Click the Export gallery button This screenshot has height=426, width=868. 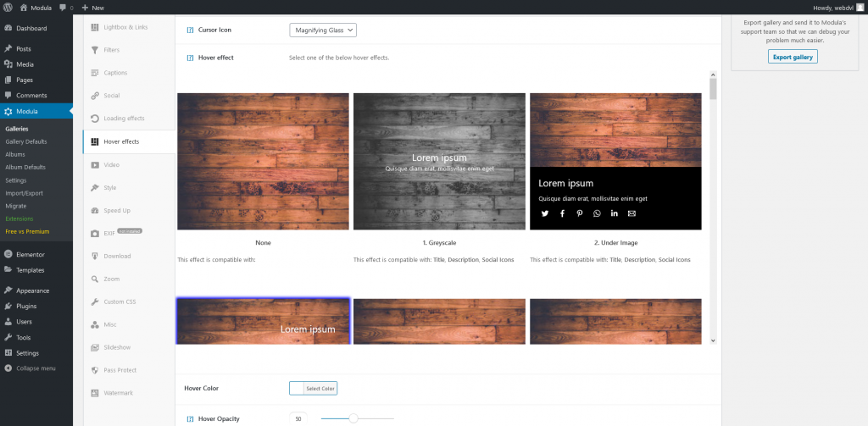pos(793,57)
